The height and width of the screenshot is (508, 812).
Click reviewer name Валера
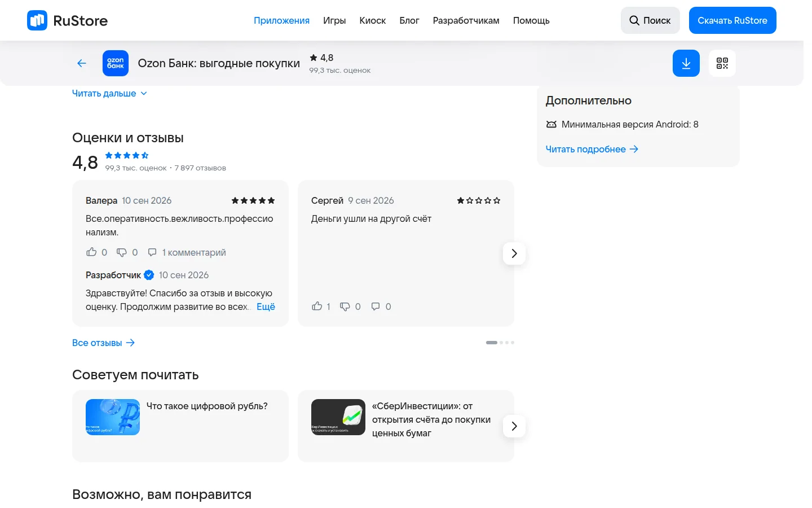click(101, 200)
